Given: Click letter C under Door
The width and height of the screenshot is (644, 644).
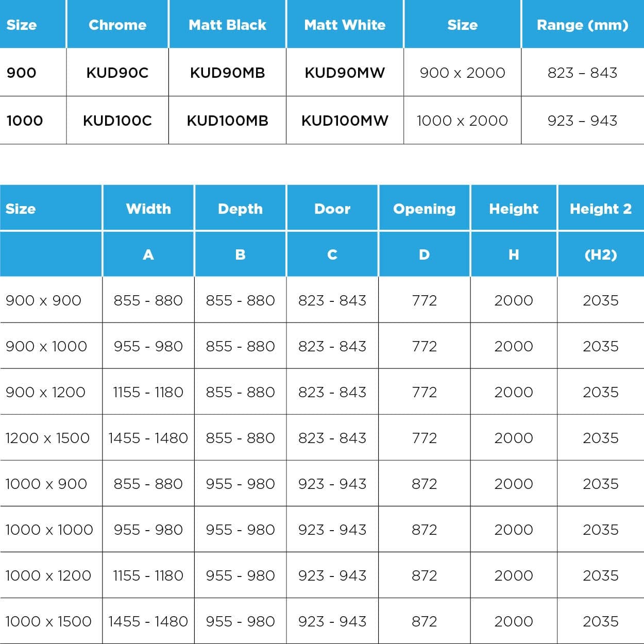Looking at the screenshot, I should click(x=332, y=255).
